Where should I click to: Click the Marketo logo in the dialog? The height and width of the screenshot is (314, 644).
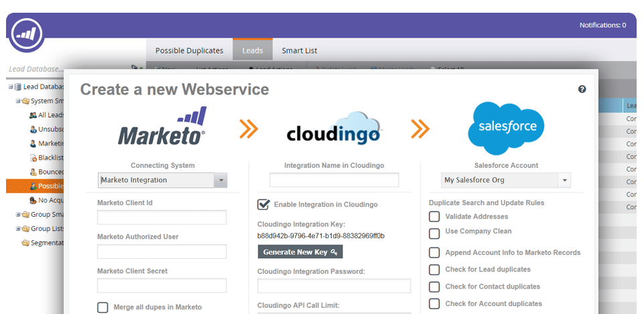tap(162, 126)
